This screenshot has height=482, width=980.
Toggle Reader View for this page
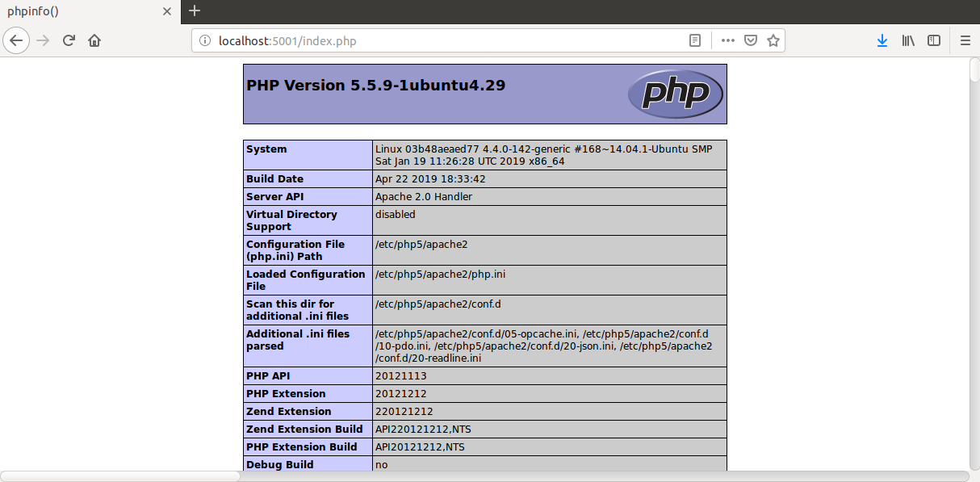pos(694,40)
